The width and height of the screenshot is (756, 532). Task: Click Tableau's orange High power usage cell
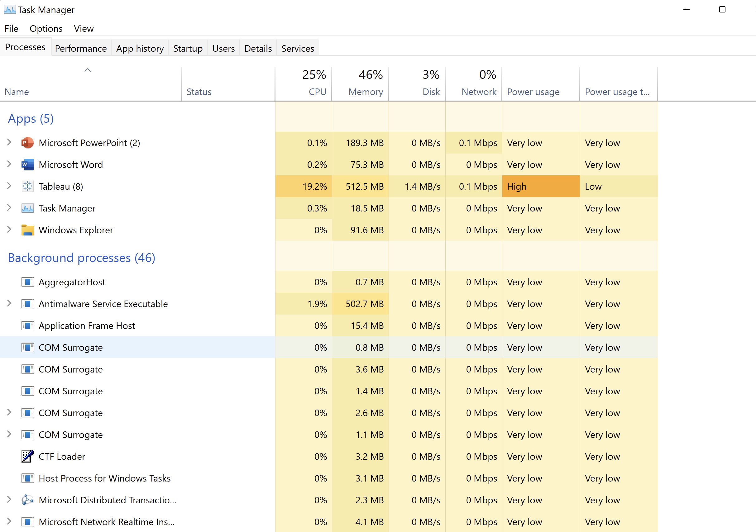(x=540, y=186)
